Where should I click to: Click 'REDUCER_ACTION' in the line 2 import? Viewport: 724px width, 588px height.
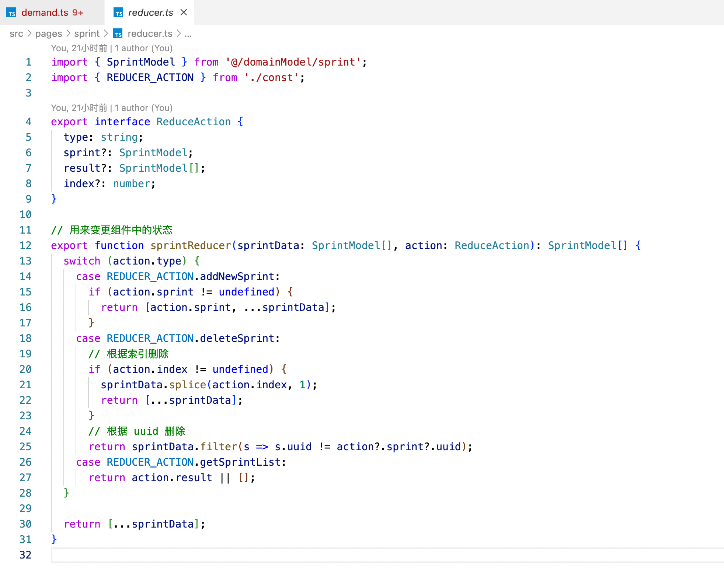150,77
